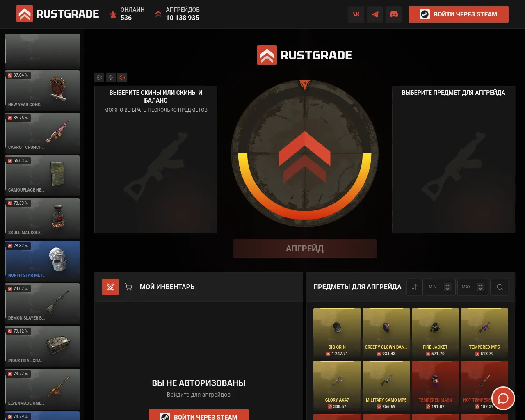Open New Year Gong recent upgrade
Viewport: 525px width, 420px height.
(42, 91)
